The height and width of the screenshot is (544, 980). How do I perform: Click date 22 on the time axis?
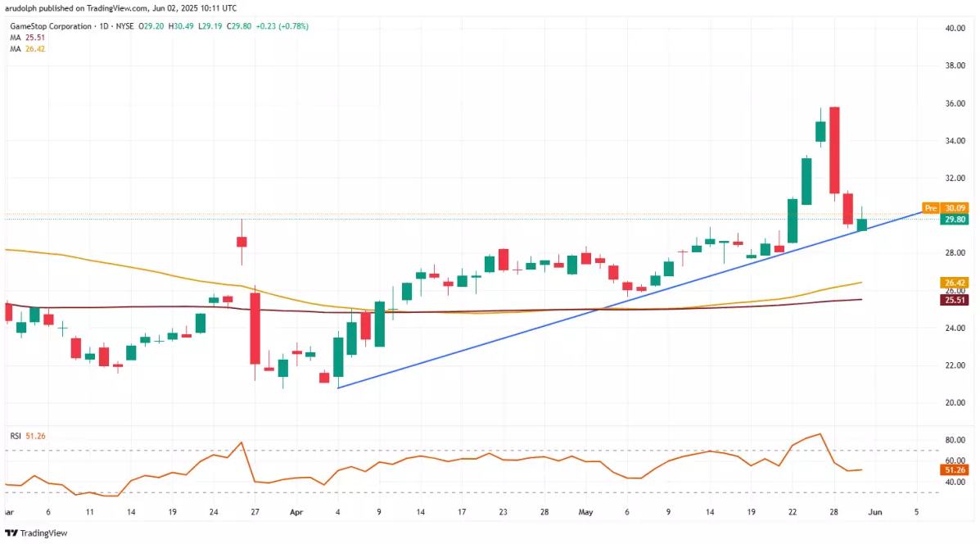click(793, 512)
